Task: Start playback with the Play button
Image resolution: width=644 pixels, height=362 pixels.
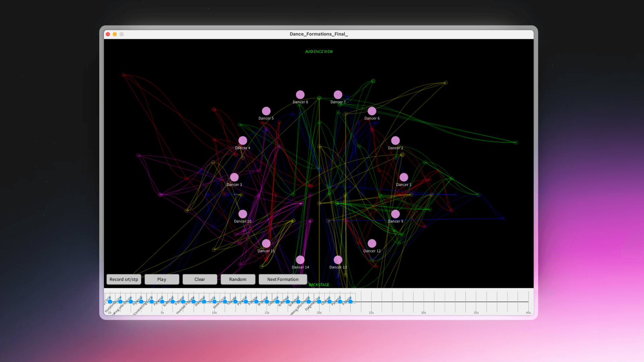Action: [x=162, y=279]
